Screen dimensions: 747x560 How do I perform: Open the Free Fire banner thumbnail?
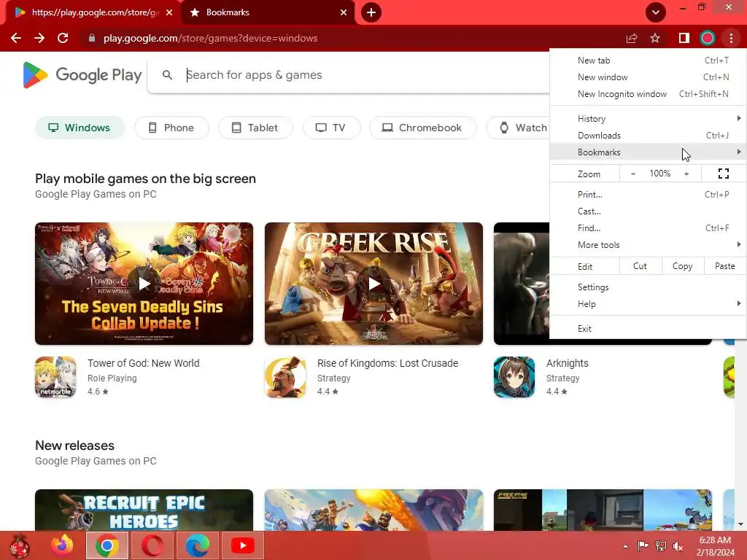point(603,510)
